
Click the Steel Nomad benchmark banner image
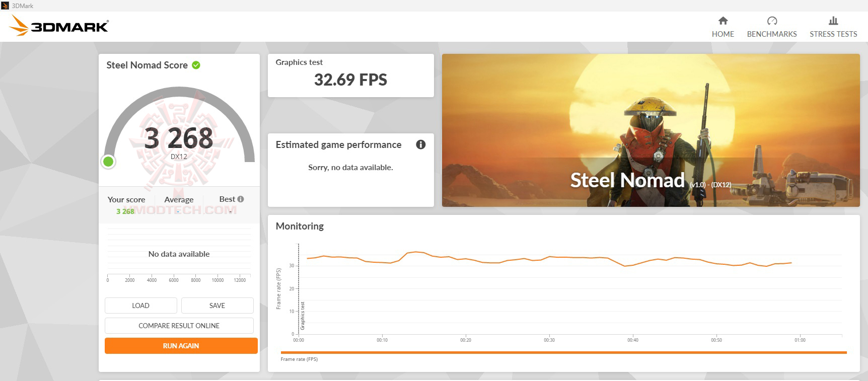[x=650, y=130]
